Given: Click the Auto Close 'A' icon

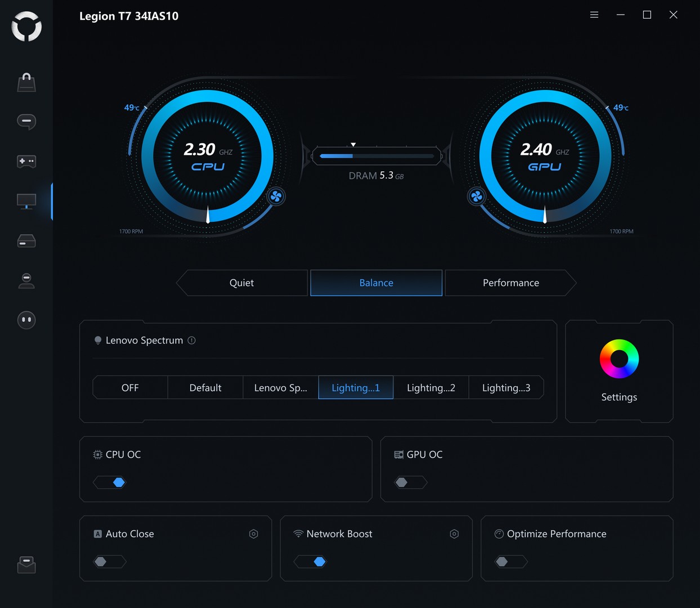Looking at the screenshot, I should [x=98, y=534].
